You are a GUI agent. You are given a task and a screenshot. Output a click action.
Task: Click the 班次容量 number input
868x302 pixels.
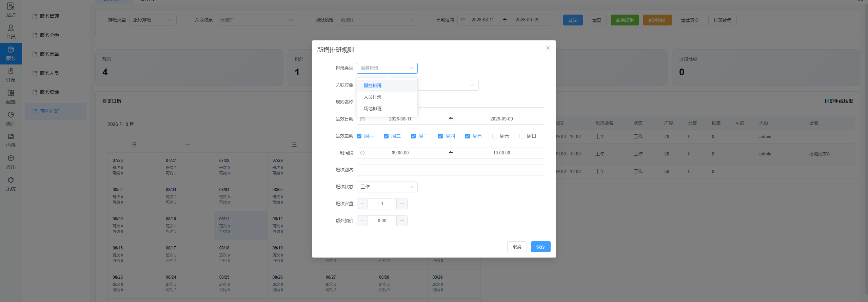coord(382,204)
